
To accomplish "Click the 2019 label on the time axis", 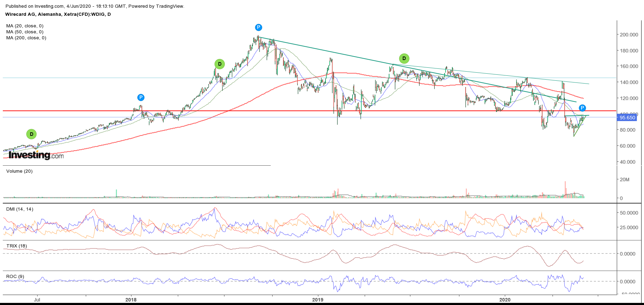I will tap(318, 300).
